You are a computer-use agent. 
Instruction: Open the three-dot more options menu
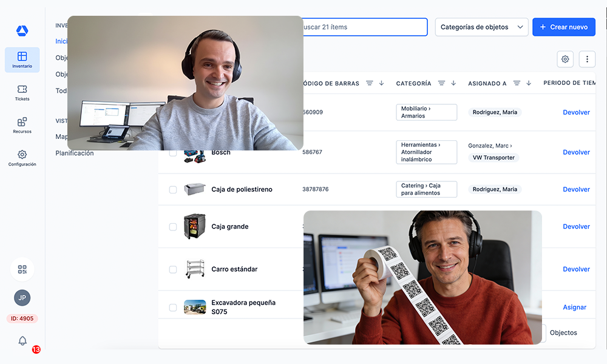(x=587, y=59)
